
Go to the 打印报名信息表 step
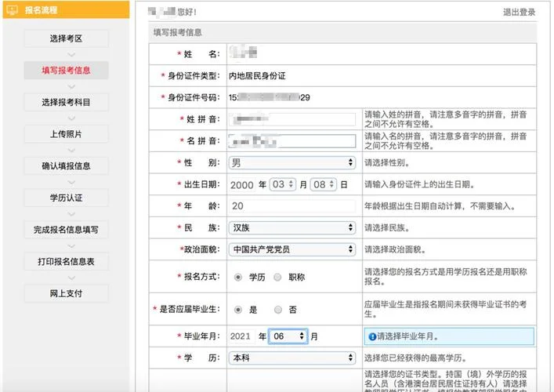(66, 262)
